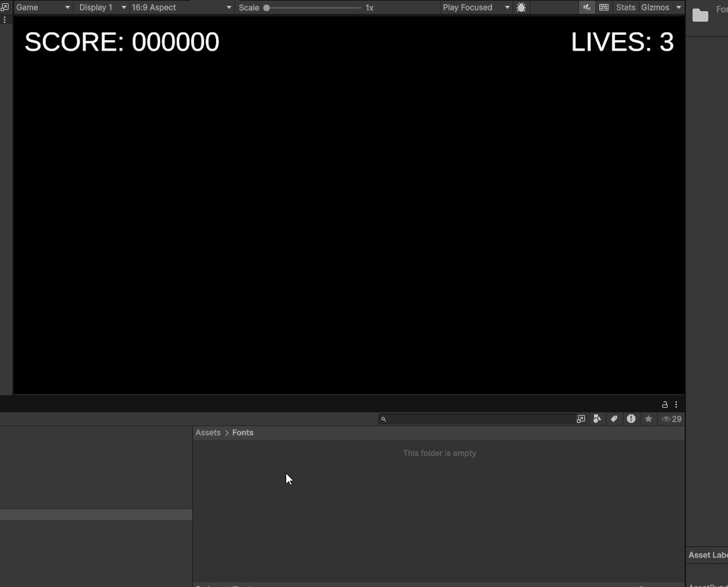Click the LIVES: 3 text in Game view
728x587 pixels.
pyautogui.click(x=622, y=42)
